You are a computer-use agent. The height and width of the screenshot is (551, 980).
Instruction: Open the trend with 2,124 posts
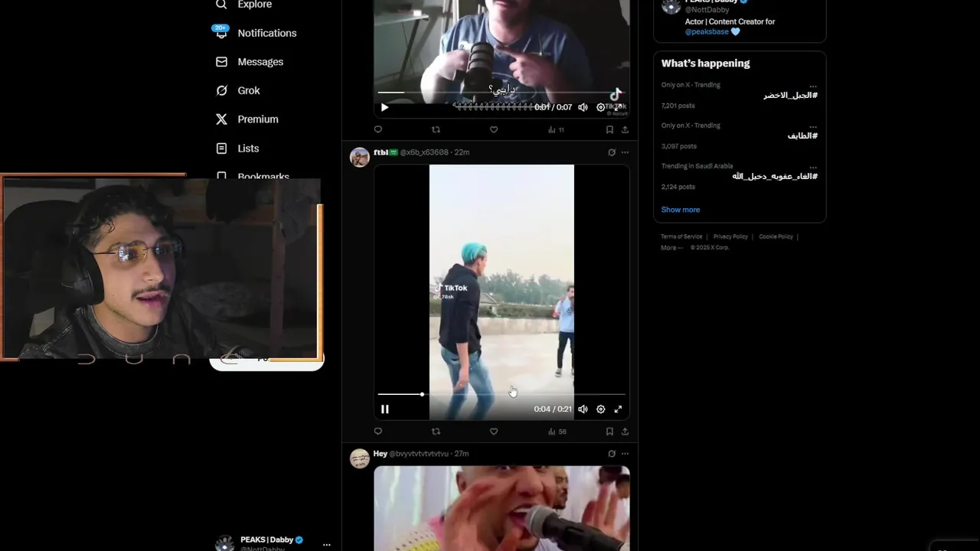point(739,176)
